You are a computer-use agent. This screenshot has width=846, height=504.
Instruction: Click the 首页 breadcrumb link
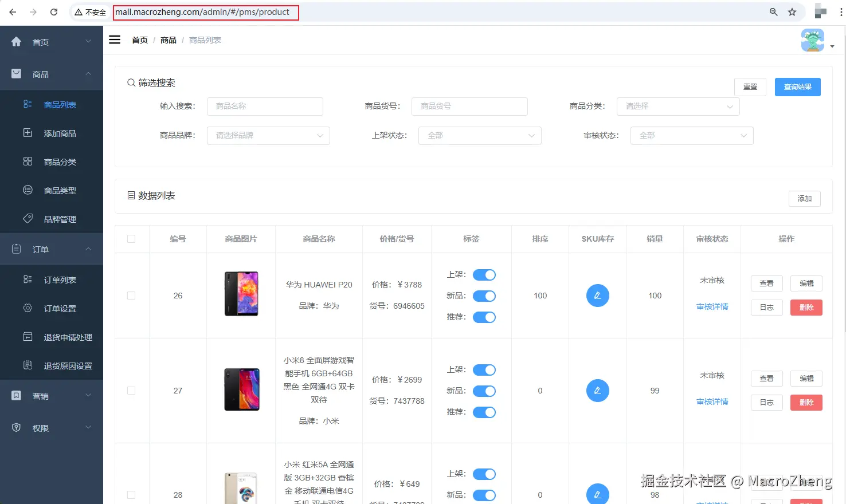tap(140, 40)
